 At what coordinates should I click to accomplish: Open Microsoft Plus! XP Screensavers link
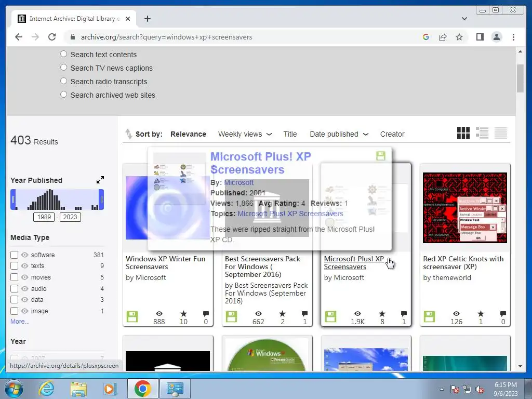(354, 262)
